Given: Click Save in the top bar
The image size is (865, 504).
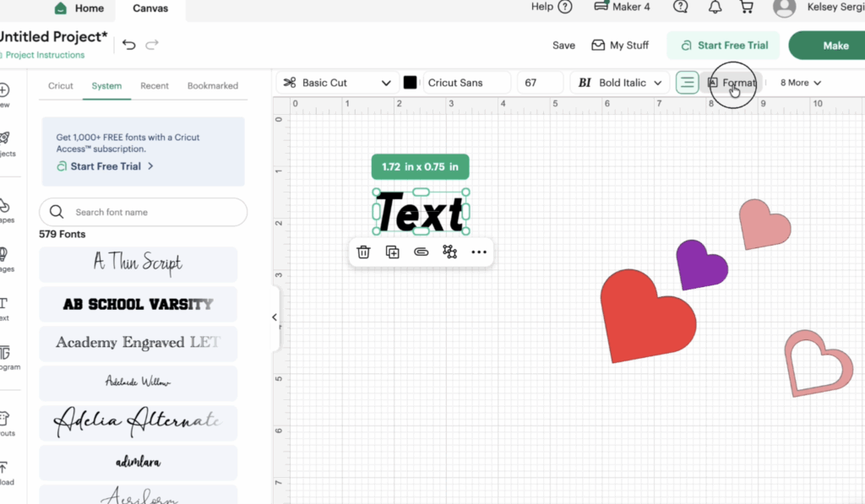Looking at the screenshot, I should (563, 46).
